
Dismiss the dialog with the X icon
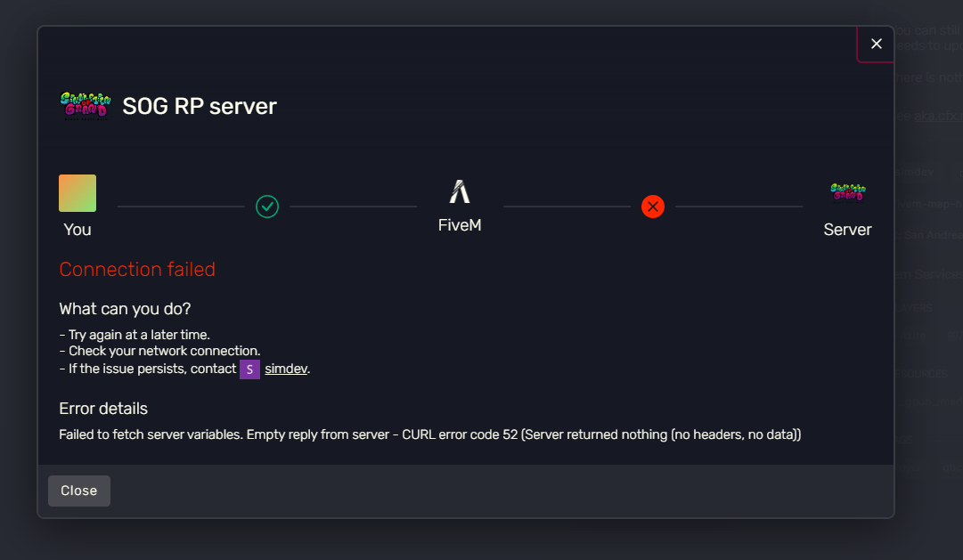tap(876, 44)
